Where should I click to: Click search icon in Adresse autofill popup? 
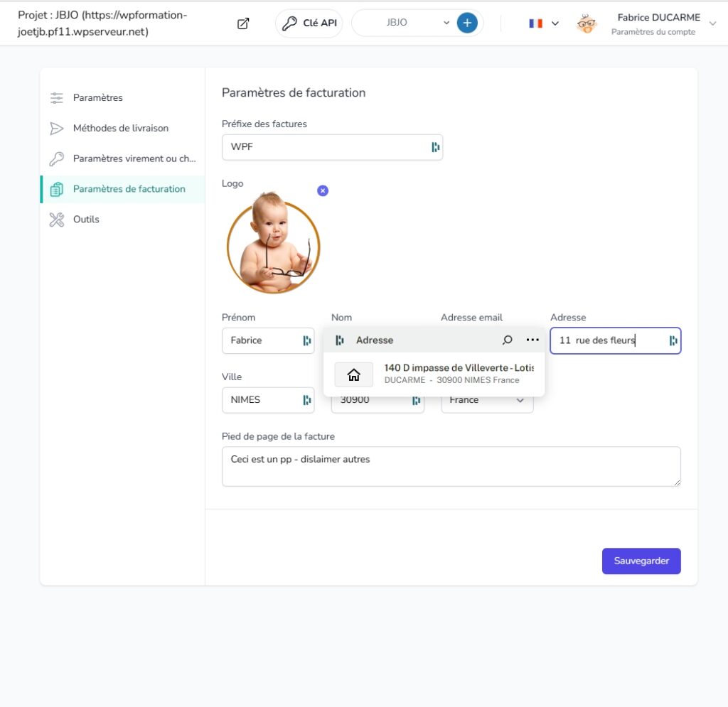tap(507, 340)
